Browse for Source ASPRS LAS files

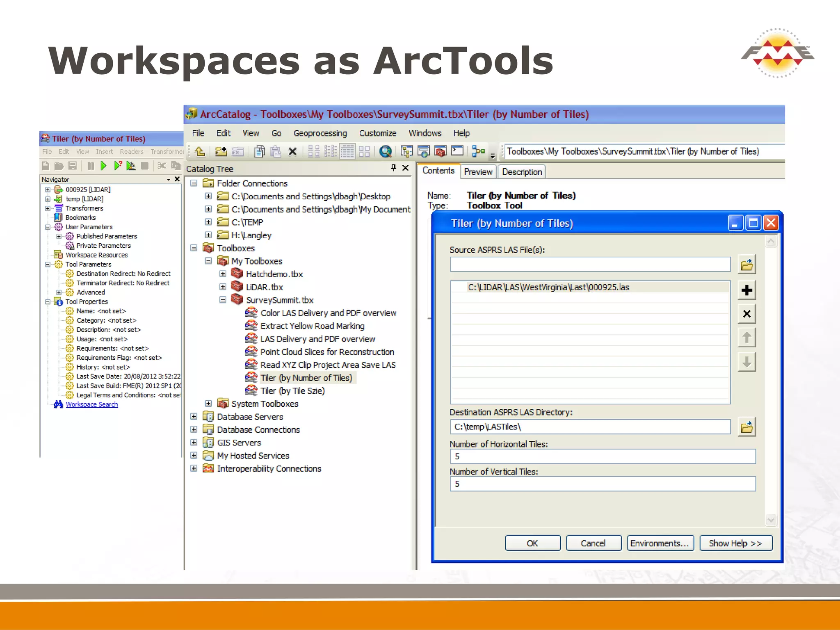point(746,265)
